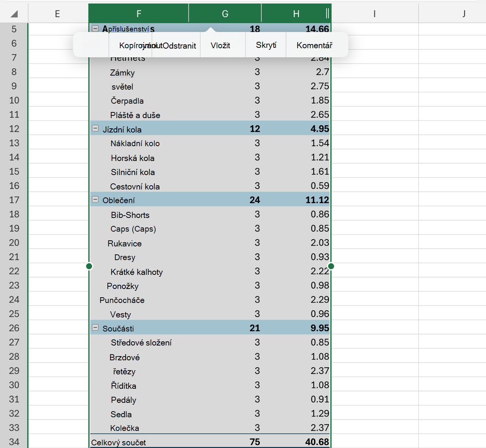The height and width of the screenshot is (448, 486).
Task: Collapse the Součásti group
Action: tap(95, 327)
